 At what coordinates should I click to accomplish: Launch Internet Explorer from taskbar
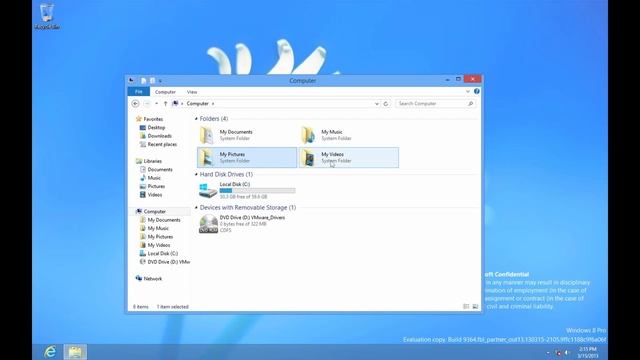click(x=50, y=351)
